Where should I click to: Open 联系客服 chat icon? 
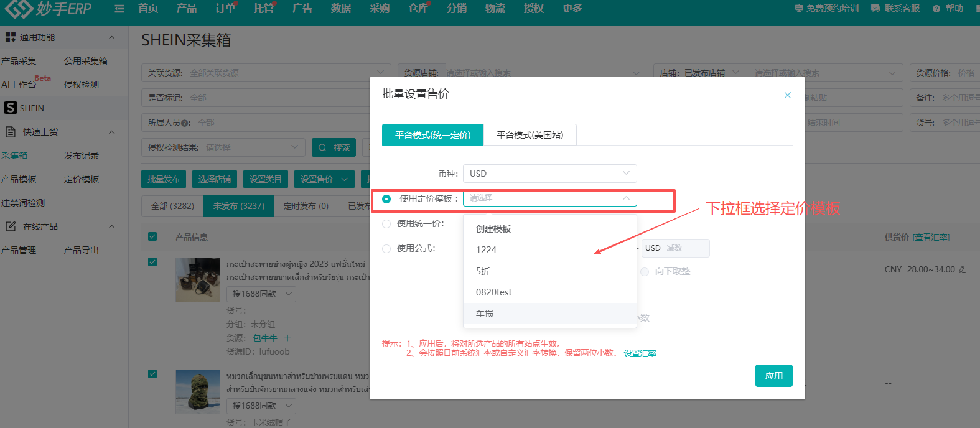pyautogui.click(x=875, y=9)
